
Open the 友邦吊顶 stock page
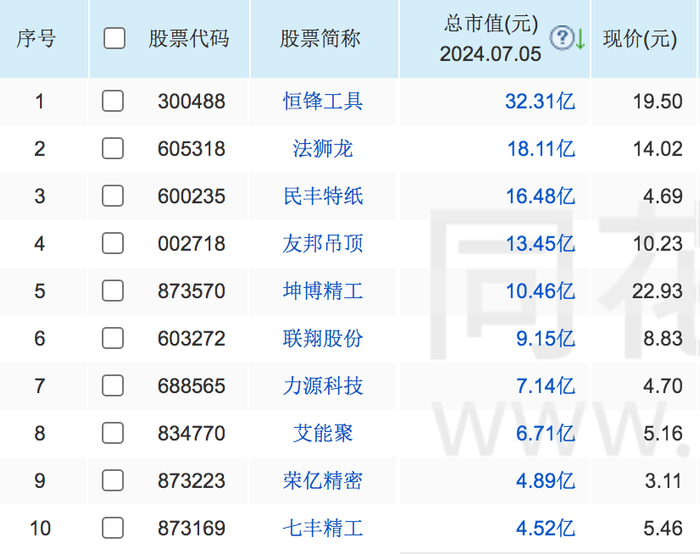(323, 244)
